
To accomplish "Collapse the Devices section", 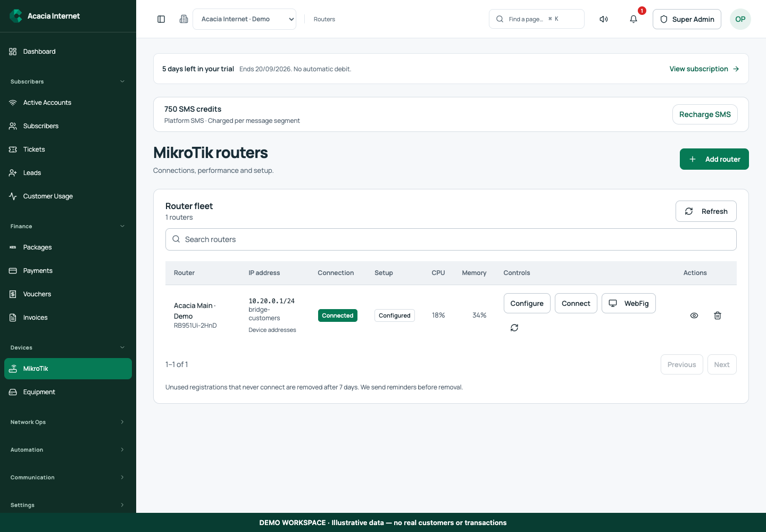I will point(68,347).
